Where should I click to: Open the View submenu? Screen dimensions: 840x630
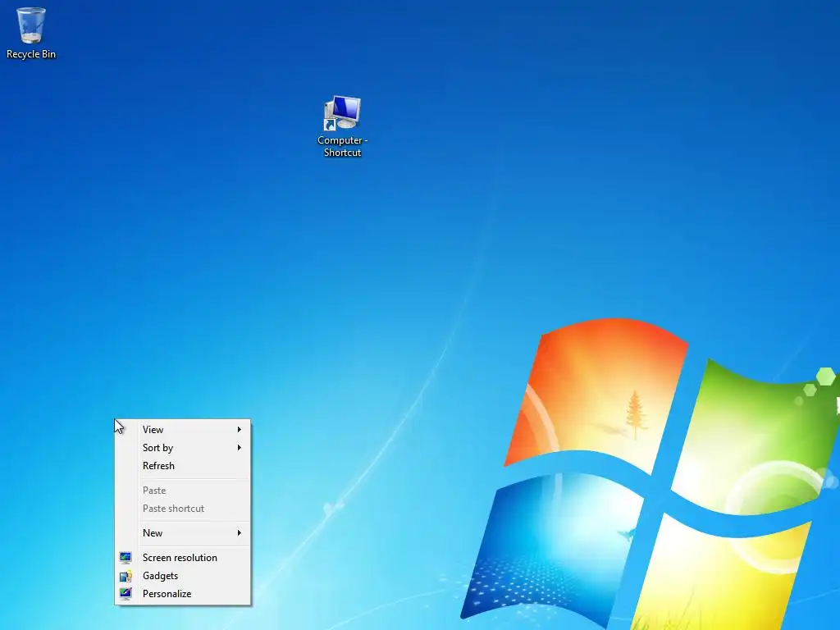pos(183,430)
